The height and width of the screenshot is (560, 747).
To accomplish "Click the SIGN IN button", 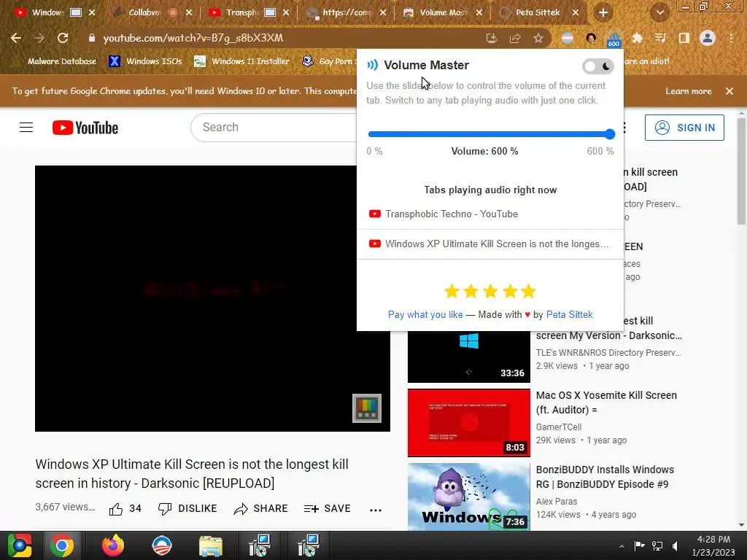I will click(684, 128).
